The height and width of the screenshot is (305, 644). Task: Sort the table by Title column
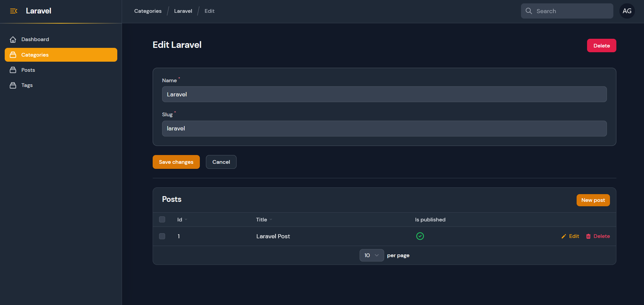[264, 220]
